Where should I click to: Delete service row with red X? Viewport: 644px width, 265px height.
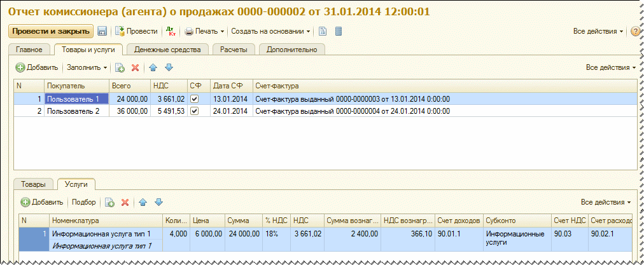tap(125, 202)
